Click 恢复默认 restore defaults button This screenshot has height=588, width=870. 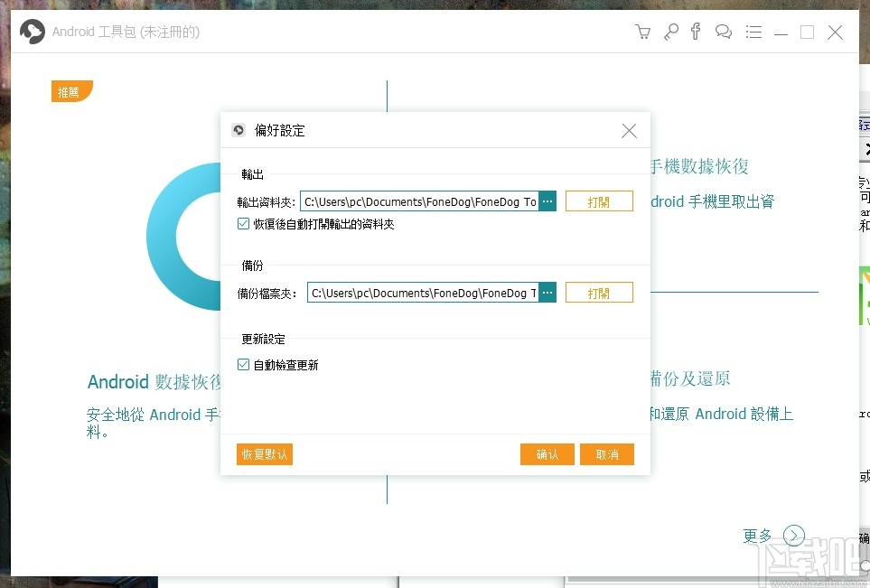[x=265, y=454]
